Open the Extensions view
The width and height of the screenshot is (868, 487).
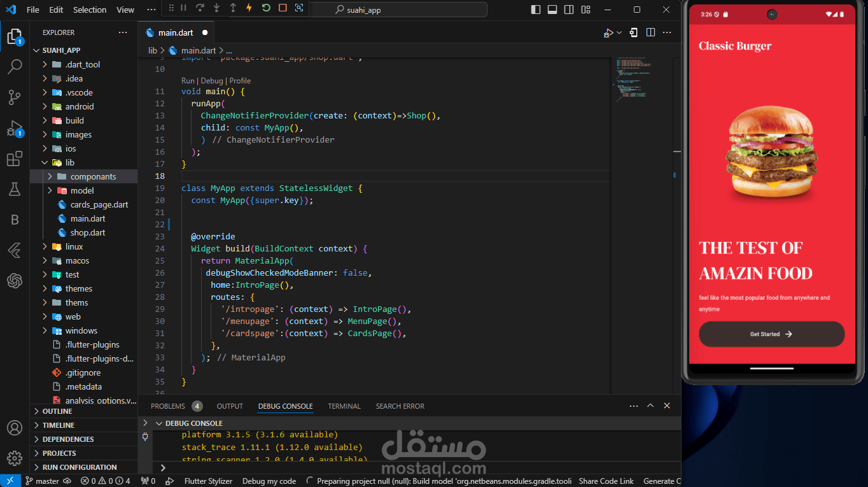pos(15,159)
